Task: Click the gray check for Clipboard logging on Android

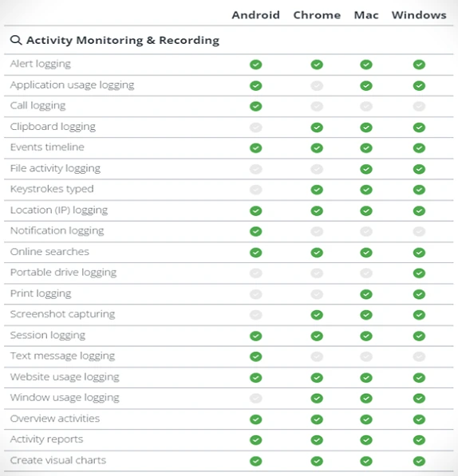Action: point(255,128)
